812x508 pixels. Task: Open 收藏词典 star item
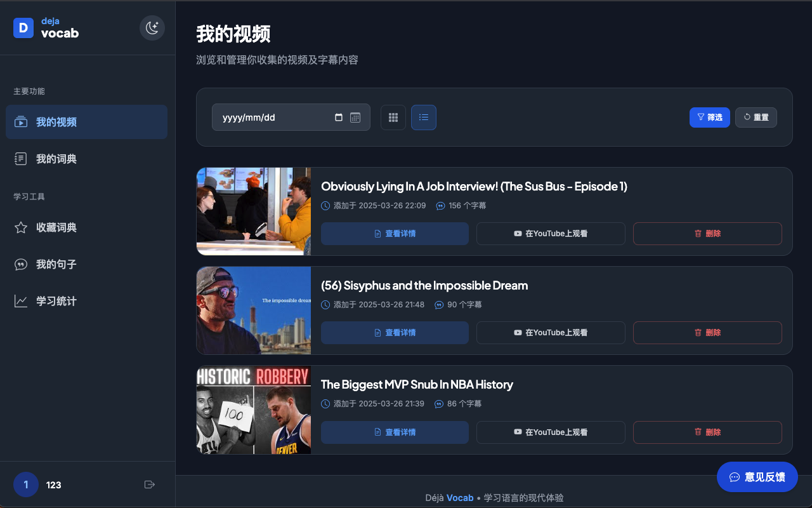tap(86, 227)
